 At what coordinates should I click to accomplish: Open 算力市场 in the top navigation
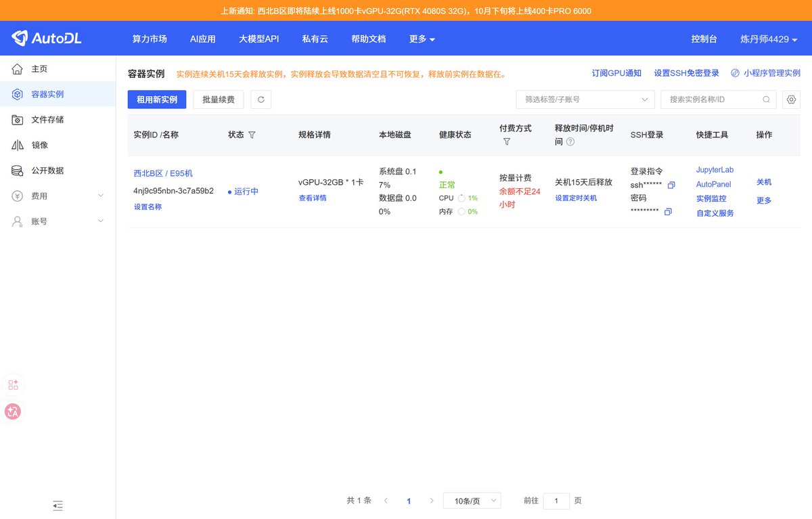150,39
